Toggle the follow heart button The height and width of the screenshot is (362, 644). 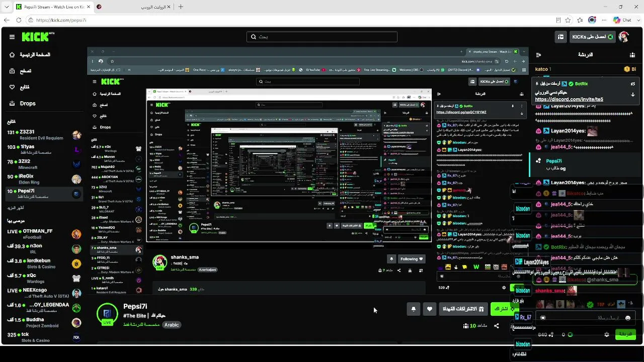[x=430, y=309]
